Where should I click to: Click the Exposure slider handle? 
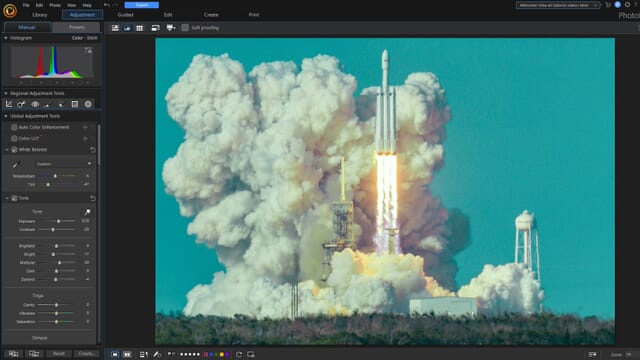[x=58, y=221]
